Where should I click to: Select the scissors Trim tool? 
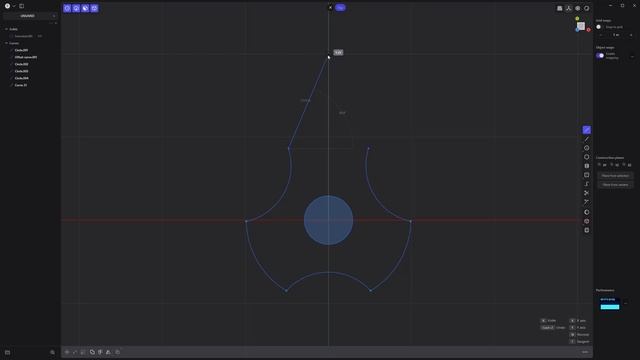click(x=587, y=193)
